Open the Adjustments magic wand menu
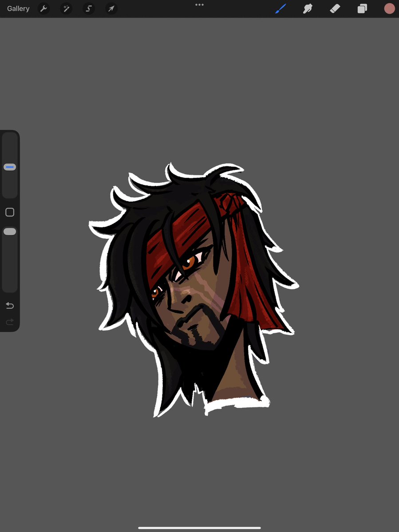The image size is (399, 532). pos(66,8)
